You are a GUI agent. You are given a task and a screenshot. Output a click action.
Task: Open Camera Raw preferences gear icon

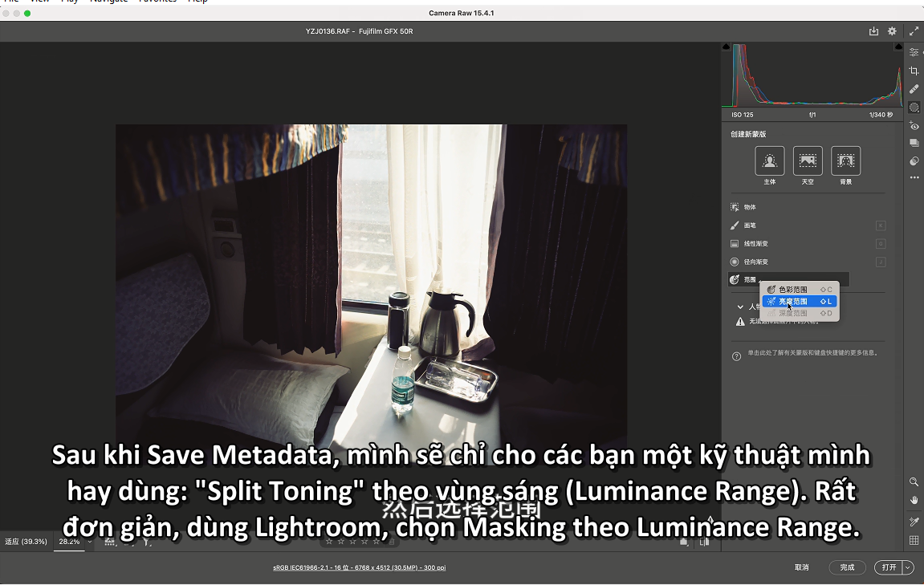tap(892, 31)
